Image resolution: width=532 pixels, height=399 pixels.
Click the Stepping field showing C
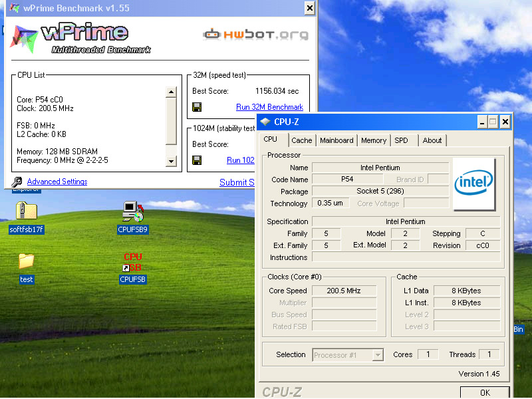(483, 233)
